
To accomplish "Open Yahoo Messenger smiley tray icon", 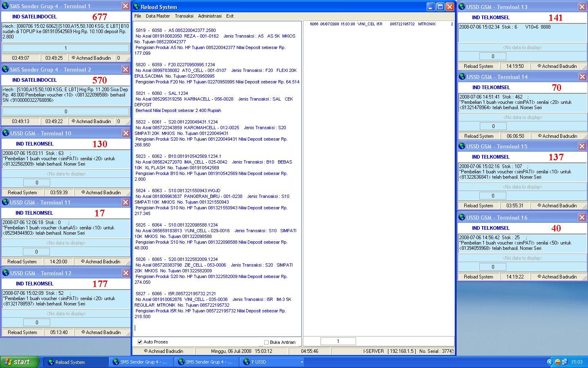I will pyautogui.click(x=558, y=362).
